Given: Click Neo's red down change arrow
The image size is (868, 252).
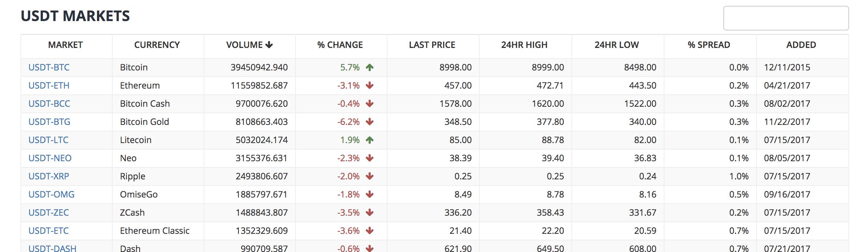Looking at the screenshot, I should tap(370, 158).
